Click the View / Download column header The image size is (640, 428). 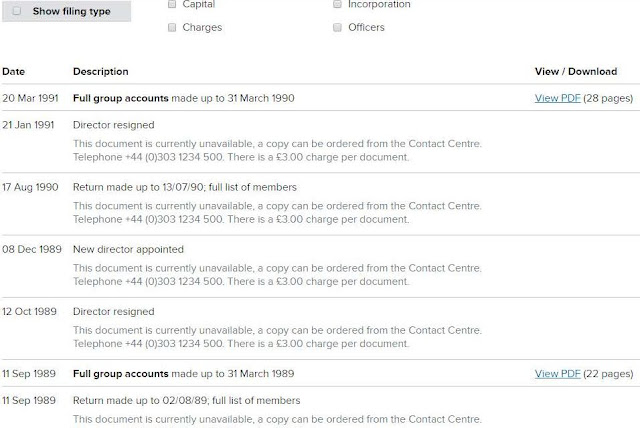click(x=574, y=72)
